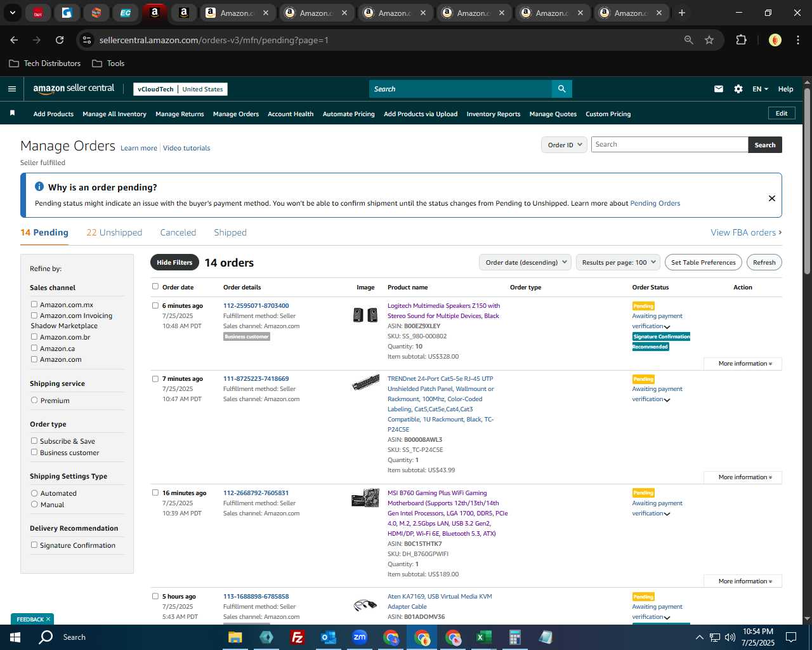This screenshot has width=812, height=650.
Task: Click MSI B760 motherboard product thumbnail
Action: point(365,498)
